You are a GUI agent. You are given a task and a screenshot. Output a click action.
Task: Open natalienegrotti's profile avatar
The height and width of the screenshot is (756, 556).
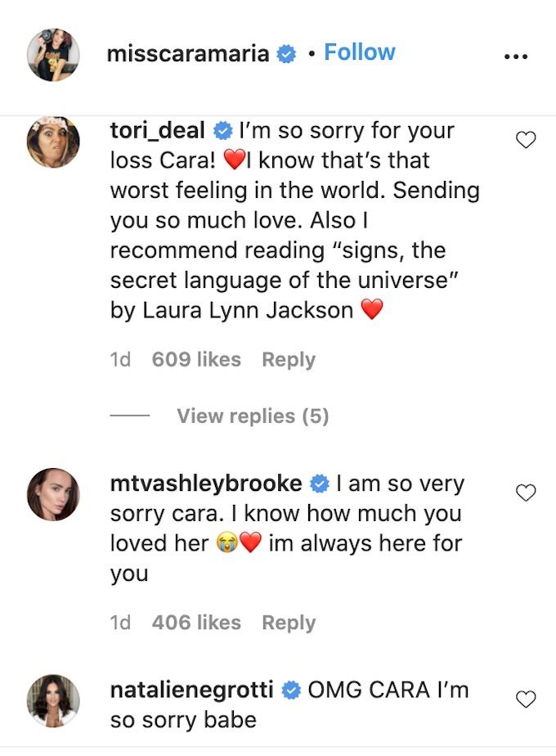(x=53, y=700)
